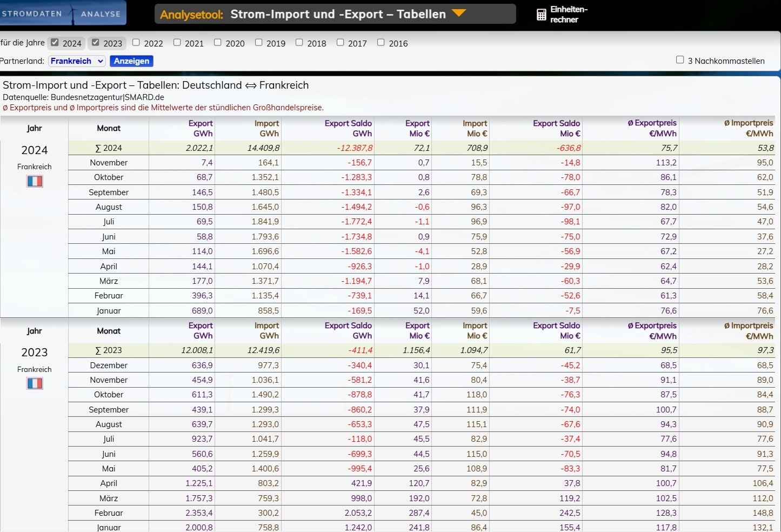Switch to the Analyse tab

point(101,14)
